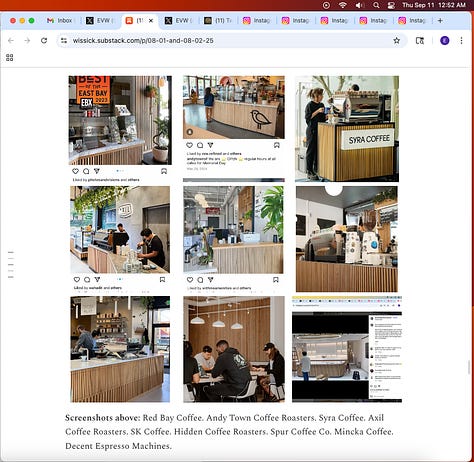474x462 pixels.
Task: Click the screen recording indicator in menu bar
Action: pos(326,5)
